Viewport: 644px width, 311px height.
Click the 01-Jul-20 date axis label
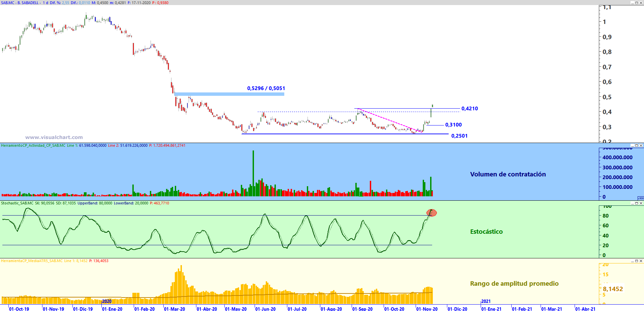[x=297, y=309]
